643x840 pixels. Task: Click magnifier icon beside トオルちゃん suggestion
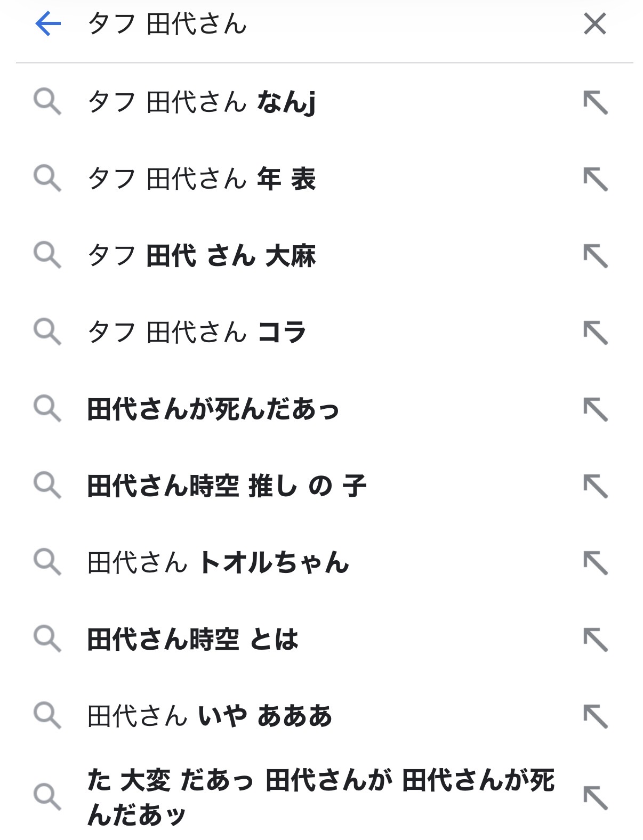[47, 562]
